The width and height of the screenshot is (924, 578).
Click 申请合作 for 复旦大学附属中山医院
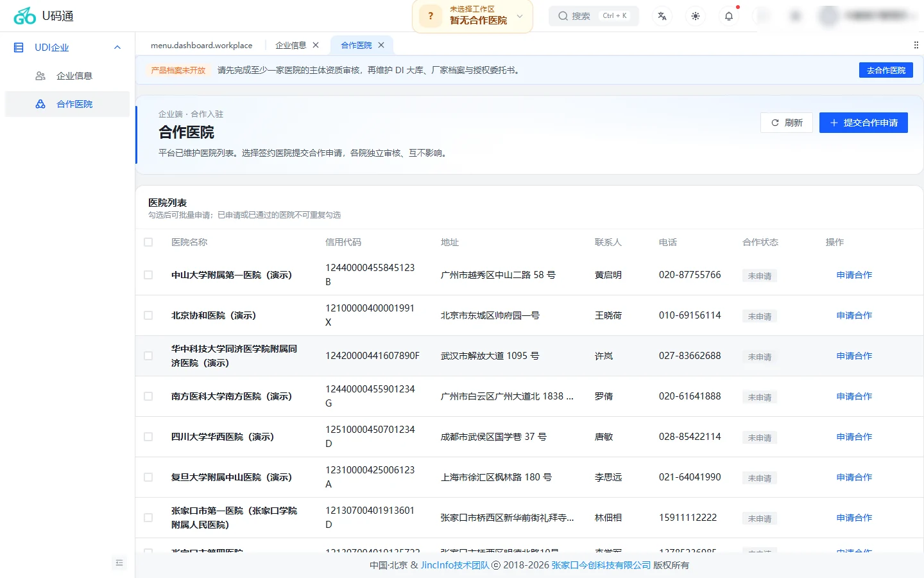[x=854, y=477]
